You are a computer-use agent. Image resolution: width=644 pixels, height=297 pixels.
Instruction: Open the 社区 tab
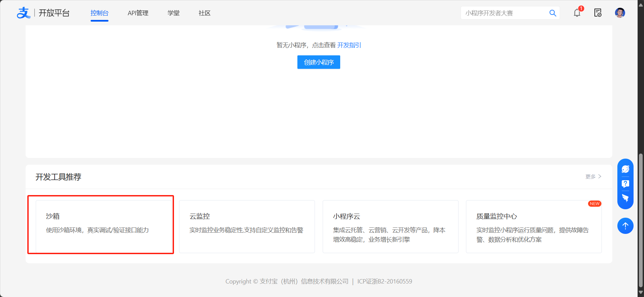pos(204,13)
